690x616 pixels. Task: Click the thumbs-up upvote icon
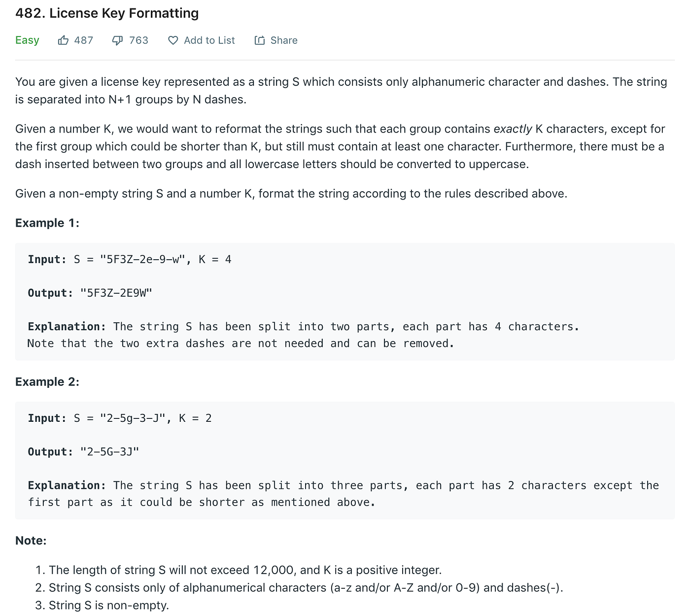coord(63,40)
